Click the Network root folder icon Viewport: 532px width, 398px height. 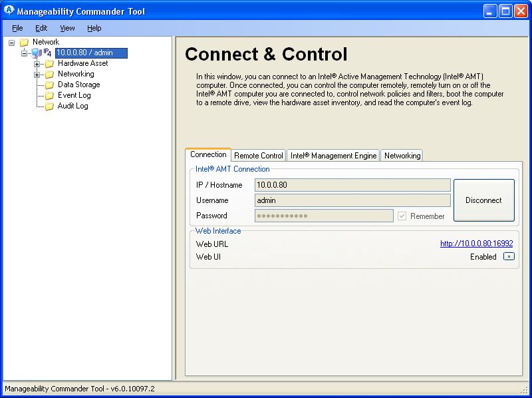click(x=25, y=43)
